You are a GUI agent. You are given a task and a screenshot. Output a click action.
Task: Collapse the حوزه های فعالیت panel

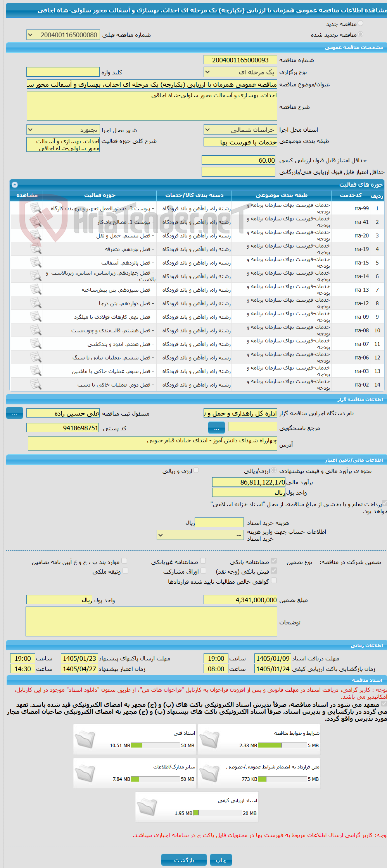tap(15, 185)
